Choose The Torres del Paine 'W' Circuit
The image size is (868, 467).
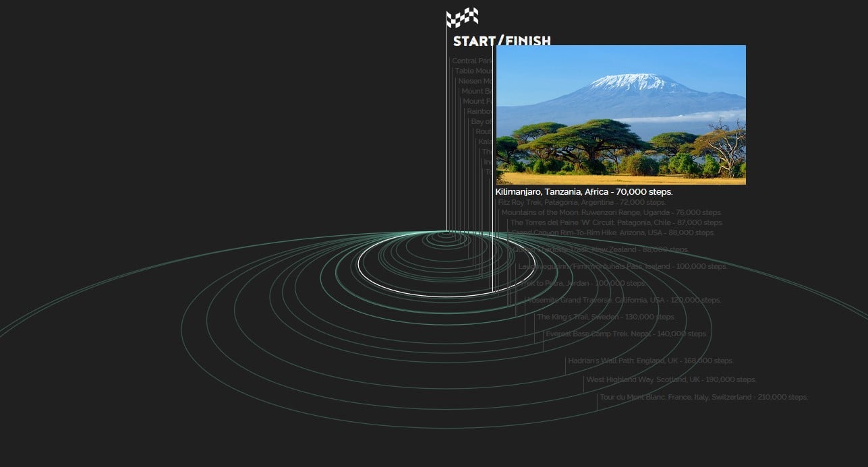[x=616, y=222]
